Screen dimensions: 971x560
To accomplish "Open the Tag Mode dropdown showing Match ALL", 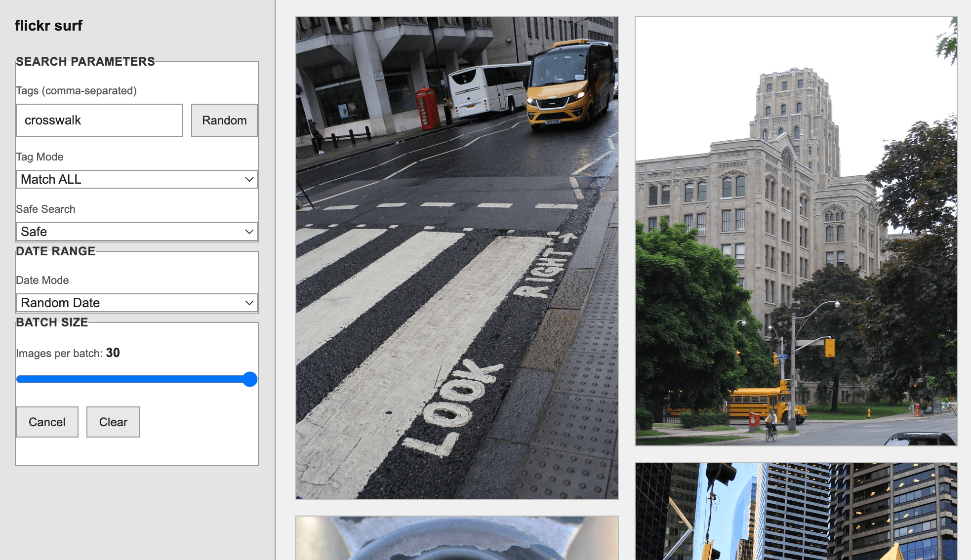I will tap(137, 179).
